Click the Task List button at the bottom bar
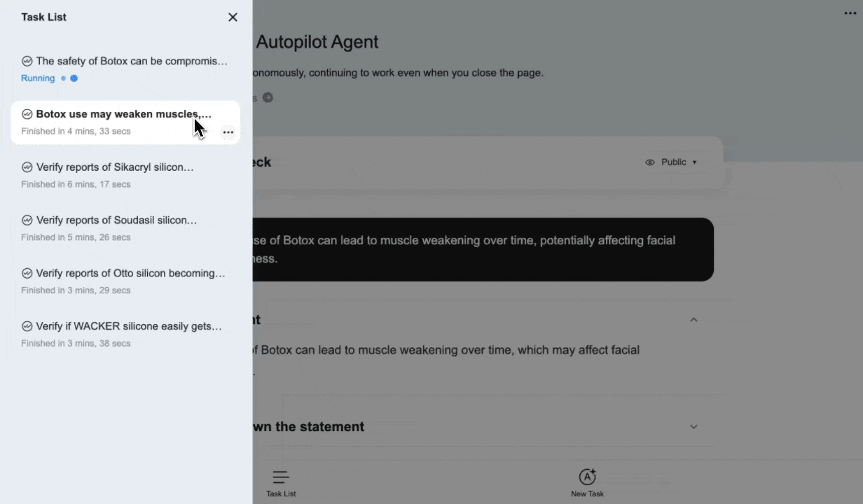This screenshot has height=504, width=863. click(280, 483)
